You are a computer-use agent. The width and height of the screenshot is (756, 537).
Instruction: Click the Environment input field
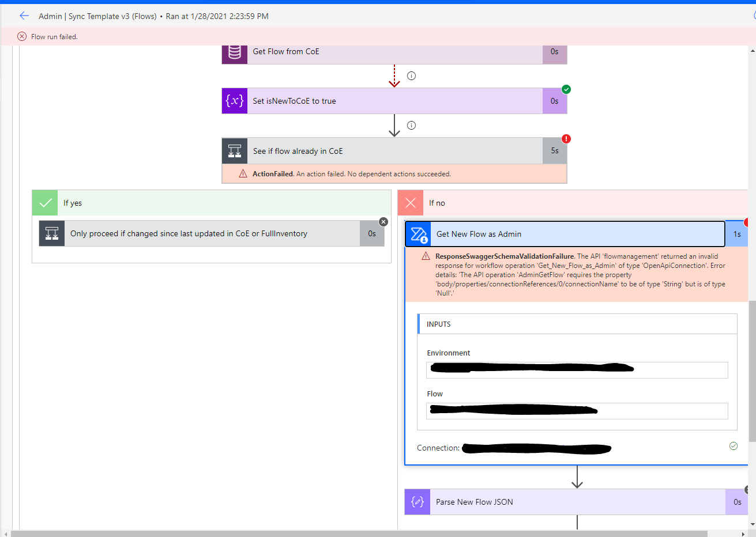point(577,369)
